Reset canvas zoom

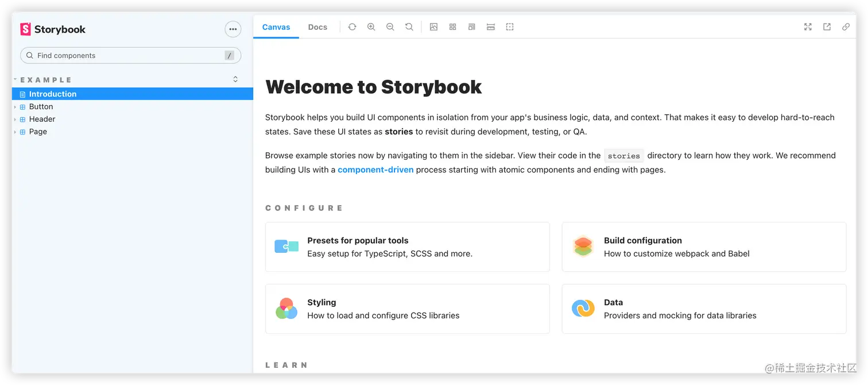pyautogui.click(x=409, y=27)
